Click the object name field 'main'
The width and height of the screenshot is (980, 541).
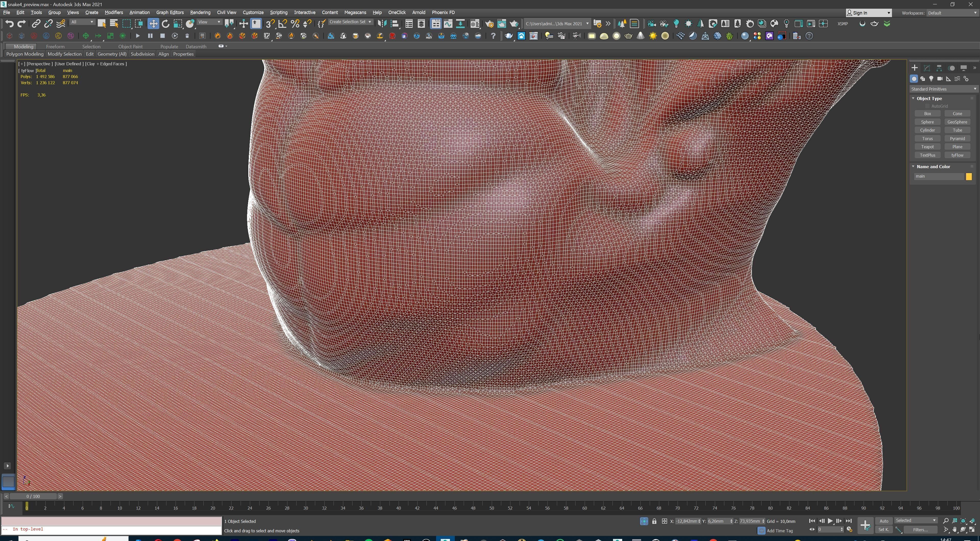939,177
